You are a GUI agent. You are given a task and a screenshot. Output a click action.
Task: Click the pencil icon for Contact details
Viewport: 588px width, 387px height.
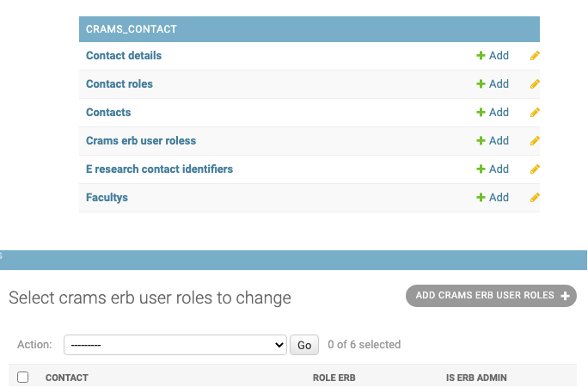(535, 56)
